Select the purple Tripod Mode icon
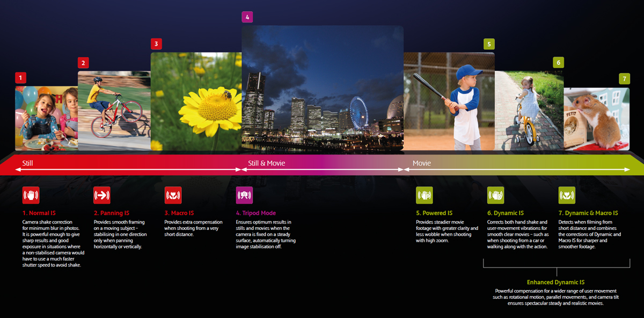The height and width of the screenshot is (318, 644). click(244, 195)
